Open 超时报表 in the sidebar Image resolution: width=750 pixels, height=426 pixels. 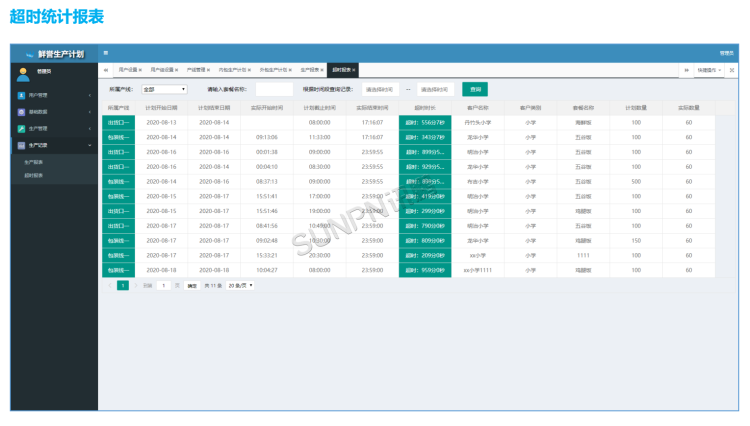pyautogui.click(x=34, y=175)
